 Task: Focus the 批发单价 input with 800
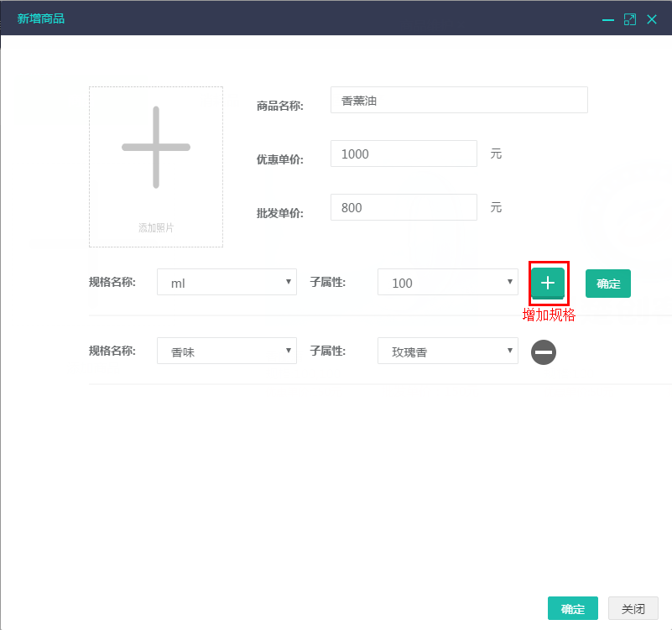tap(404, 207)
